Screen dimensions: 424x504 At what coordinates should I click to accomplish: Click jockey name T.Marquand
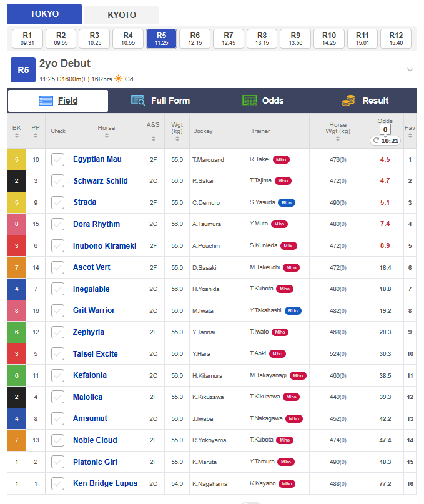coord(208,160)
